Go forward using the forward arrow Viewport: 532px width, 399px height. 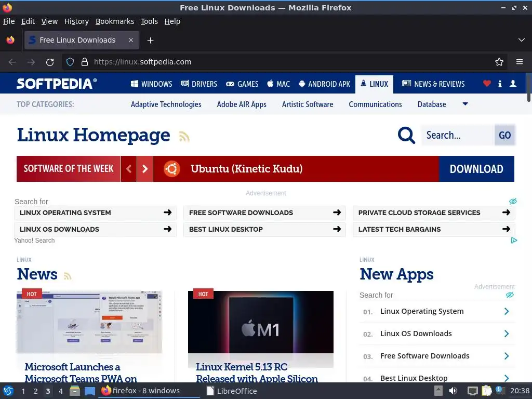click(x=31, y=62)
